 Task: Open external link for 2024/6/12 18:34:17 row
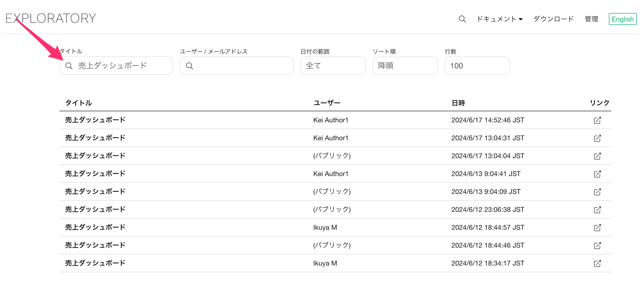[597, 264]
